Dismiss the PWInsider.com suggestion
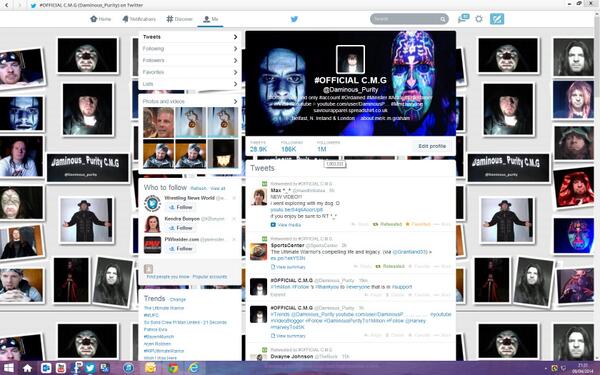This screenshot has height=375, width=600. (x=234, y=239)
